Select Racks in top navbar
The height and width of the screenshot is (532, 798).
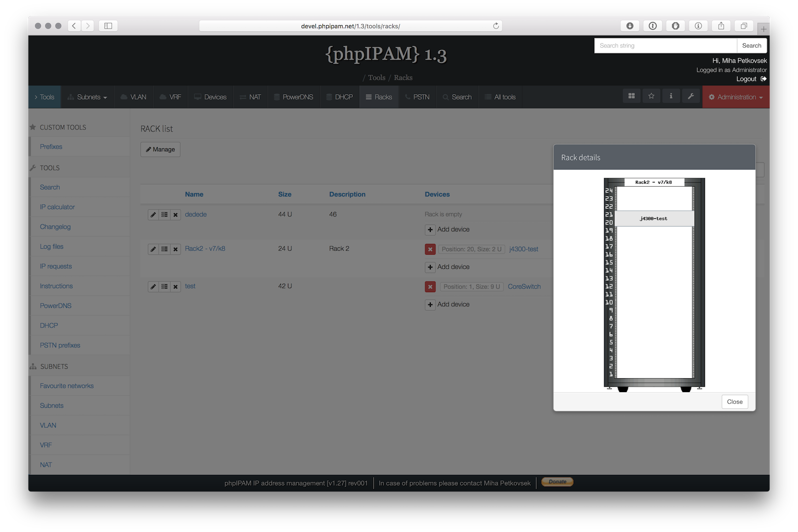[379, 97]
